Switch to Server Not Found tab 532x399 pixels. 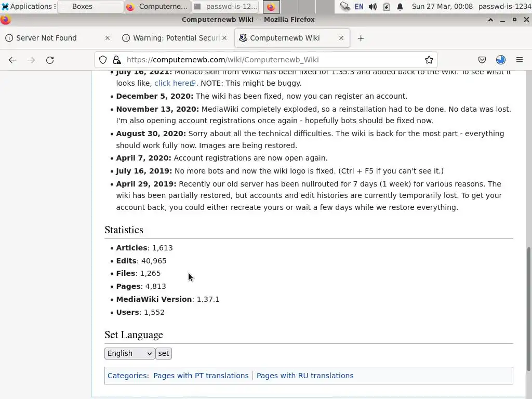pyautogui.click(x=58, y=38)
